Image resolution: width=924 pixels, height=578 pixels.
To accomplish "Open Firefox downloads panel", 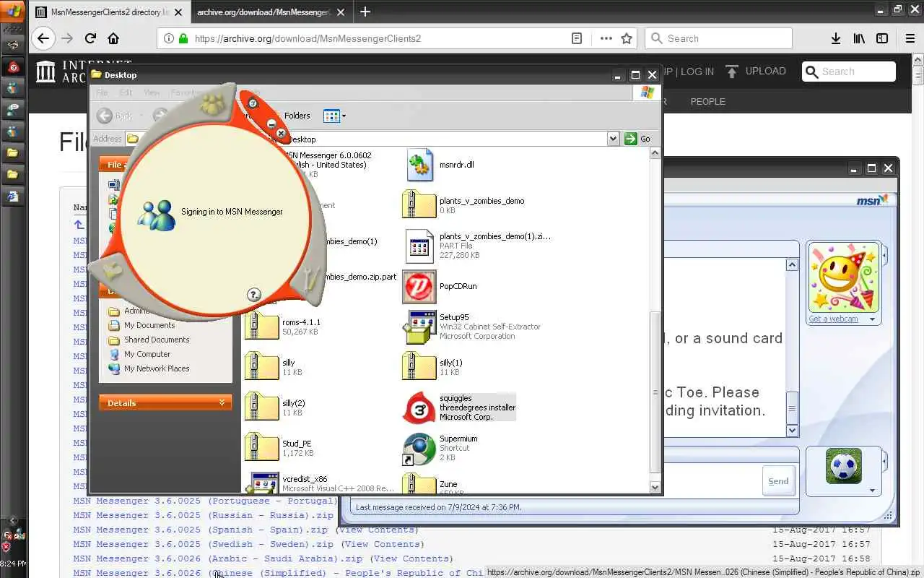I will click(x=836, y=38).
